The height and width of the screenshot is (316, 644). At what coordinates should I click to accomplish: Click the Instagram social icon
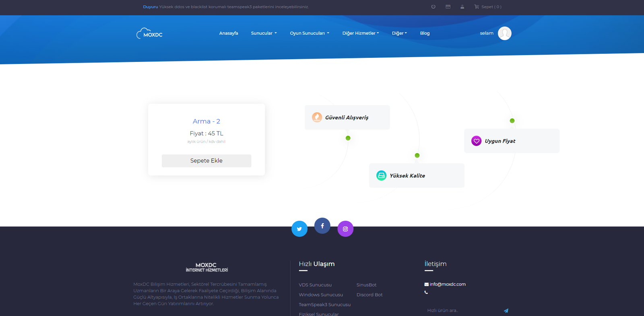pyautogui.click(x=345, y=229)
